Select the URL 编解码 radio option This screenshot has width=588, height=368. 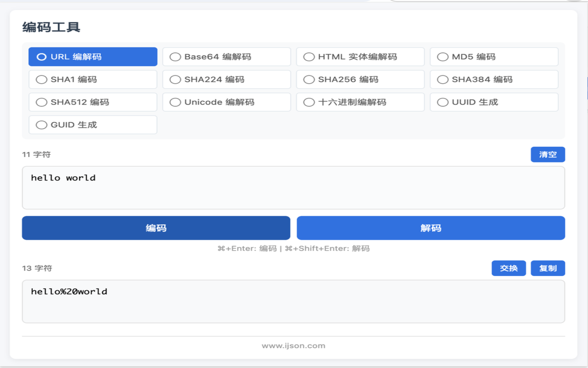tap(93, 57)
